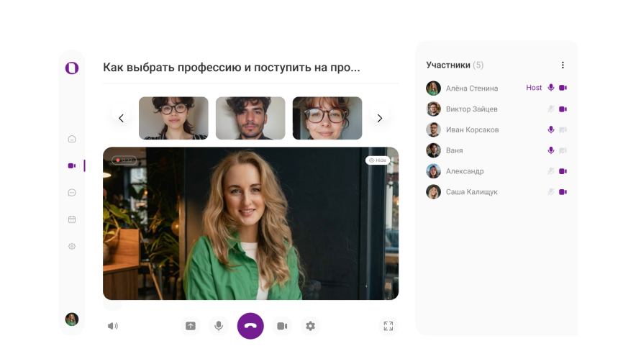
Task: End the call with red hang-up button
Action: pos(250,326)
